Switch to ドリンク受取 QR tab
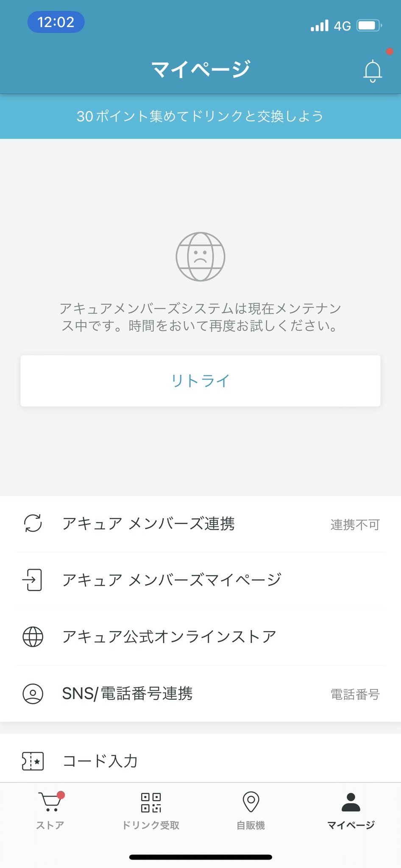 tap(150, 811)
